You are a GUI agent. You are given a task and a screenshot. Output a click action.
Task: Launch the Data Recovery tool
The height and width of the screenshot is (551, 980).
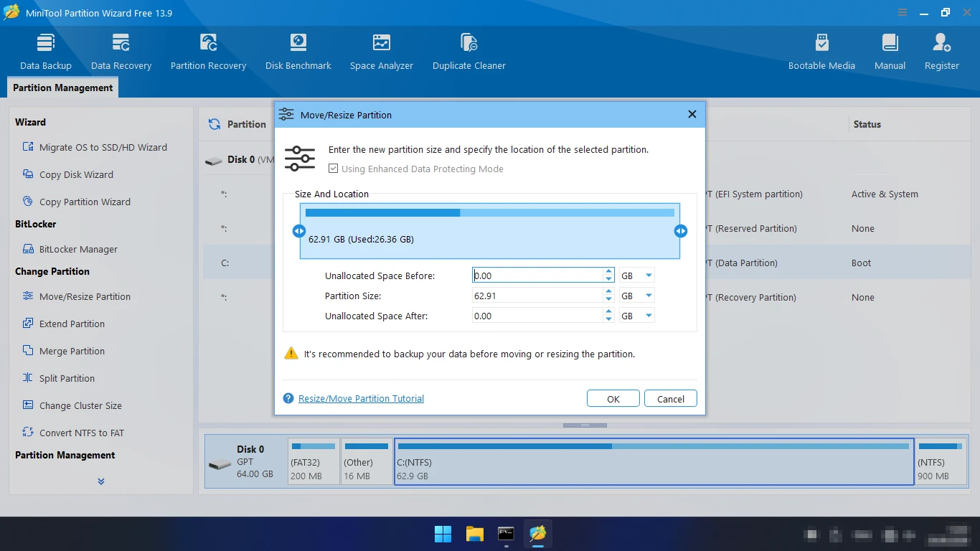(x=121, y=52)
